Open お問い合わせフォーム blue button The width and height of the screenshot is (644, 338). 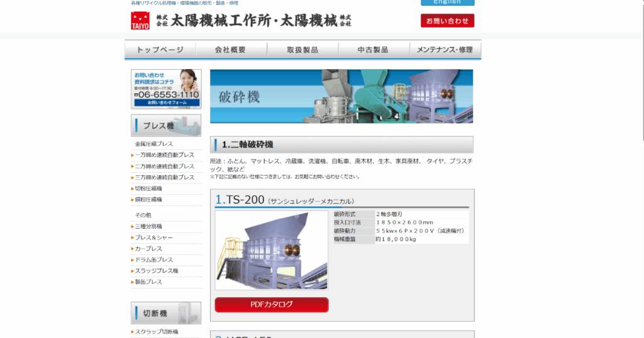(x=167, y=102)
